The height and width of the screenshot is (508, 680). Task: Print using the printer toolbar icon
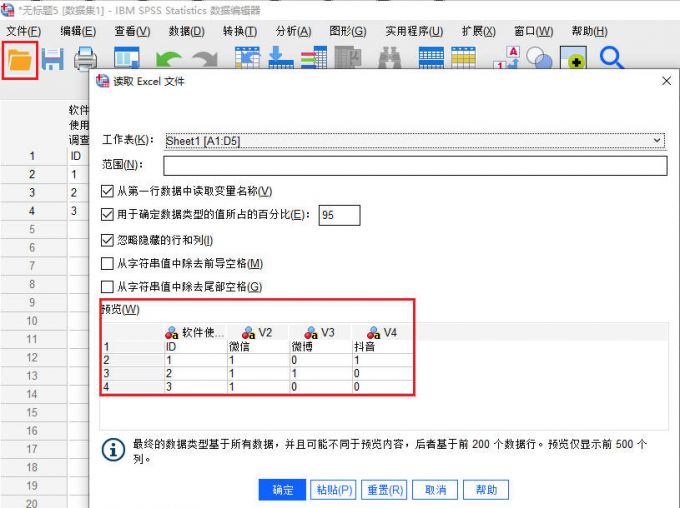(x=85, y=59)
